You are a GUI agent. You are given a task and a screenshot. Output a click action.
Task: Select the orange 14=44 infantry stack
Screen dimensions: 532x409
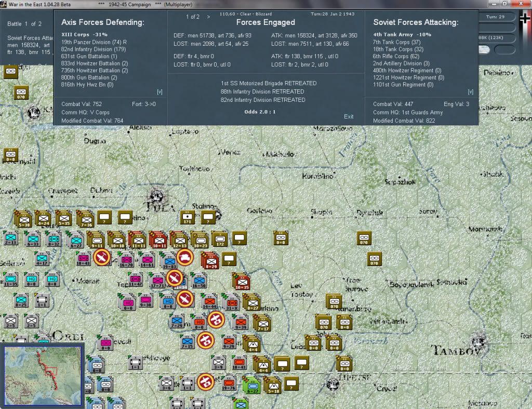(209, 301)
